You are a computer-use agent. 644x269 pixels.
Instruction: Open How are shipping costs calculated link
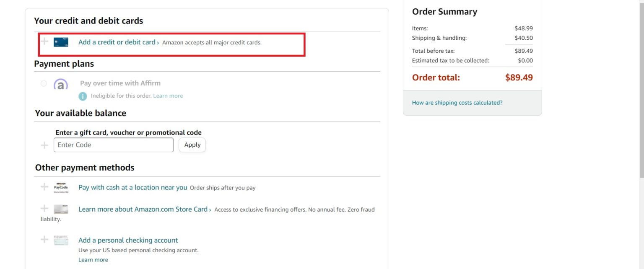457,103
